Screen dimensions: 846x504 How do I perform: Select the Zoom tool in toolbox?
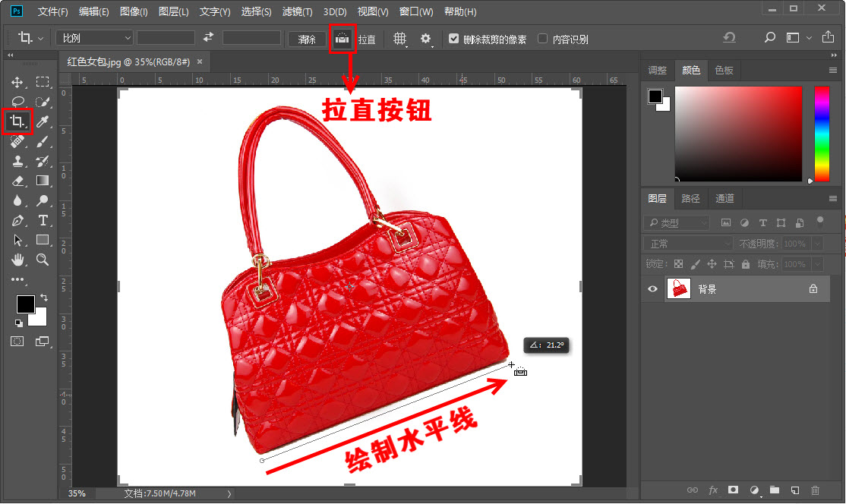tap(43, 260)
